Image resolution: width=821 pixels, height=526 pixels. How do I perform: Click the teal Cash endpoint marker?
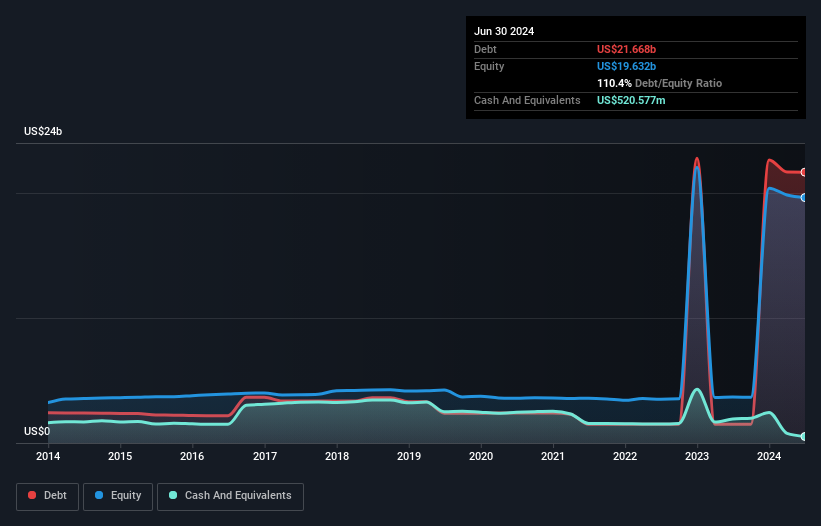(x=804, y=437)
